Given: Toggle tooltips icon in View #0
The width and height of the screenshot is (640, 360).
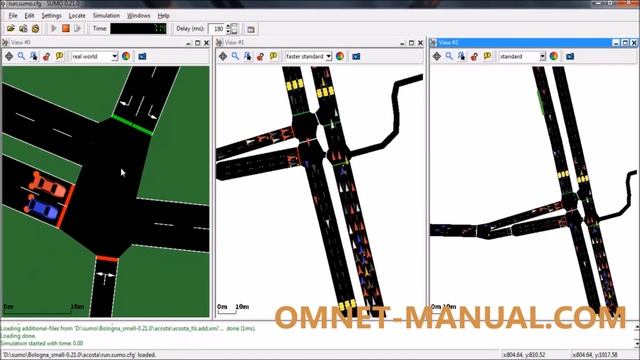Looking at the screenshot, I should (60, 56).
